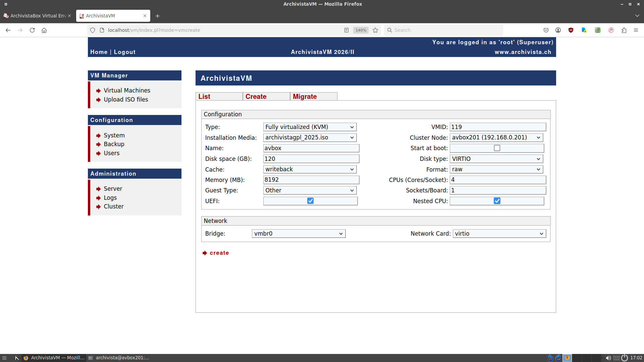
Task: Click the Firefox account profile icon
Action: (558, 30)
